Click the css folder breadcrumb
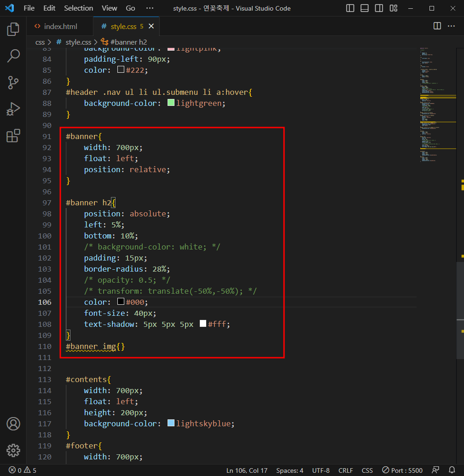 click(x=40, y=42)
